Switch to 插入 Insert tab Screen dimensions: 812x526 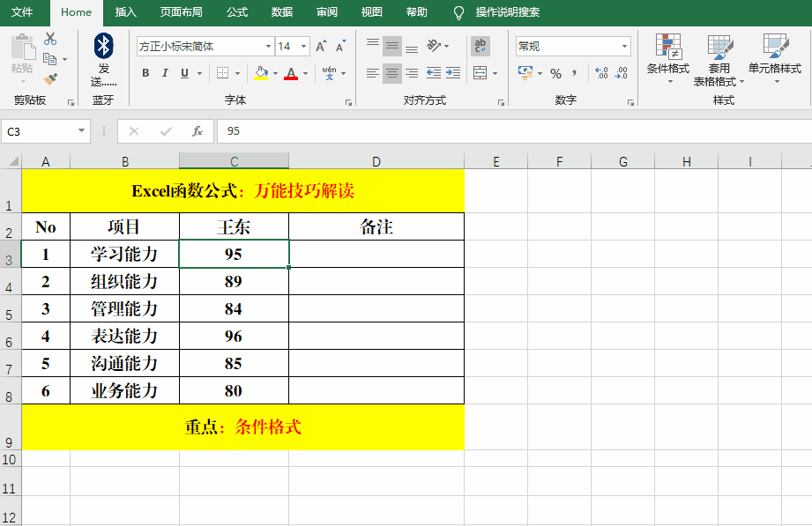[126, 12]
